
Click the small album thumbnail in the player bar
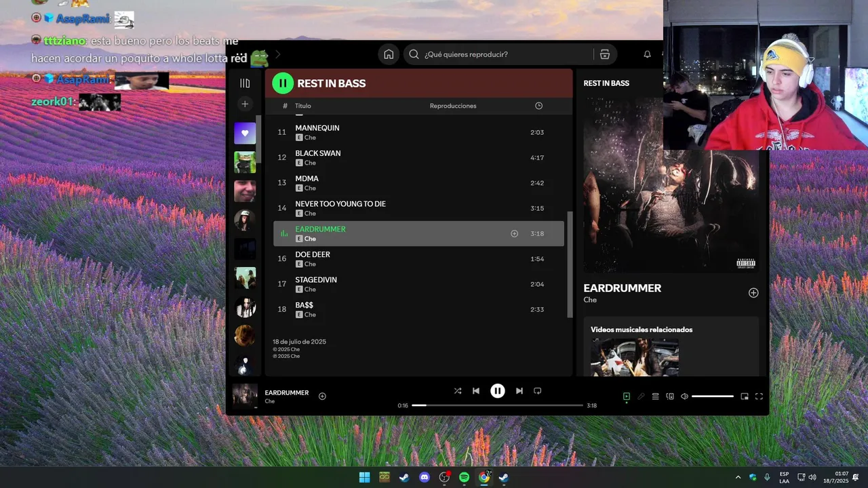click(x=245, y=396)
